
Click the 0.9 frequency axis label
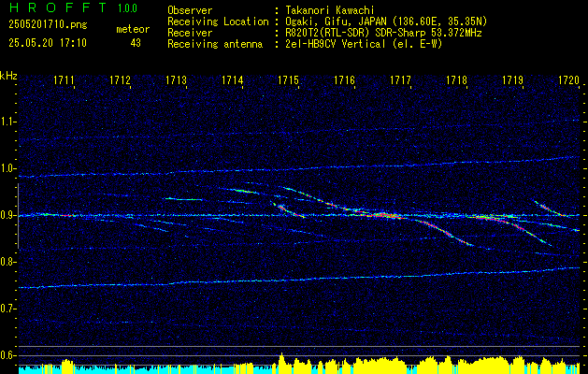pos(8,215)
